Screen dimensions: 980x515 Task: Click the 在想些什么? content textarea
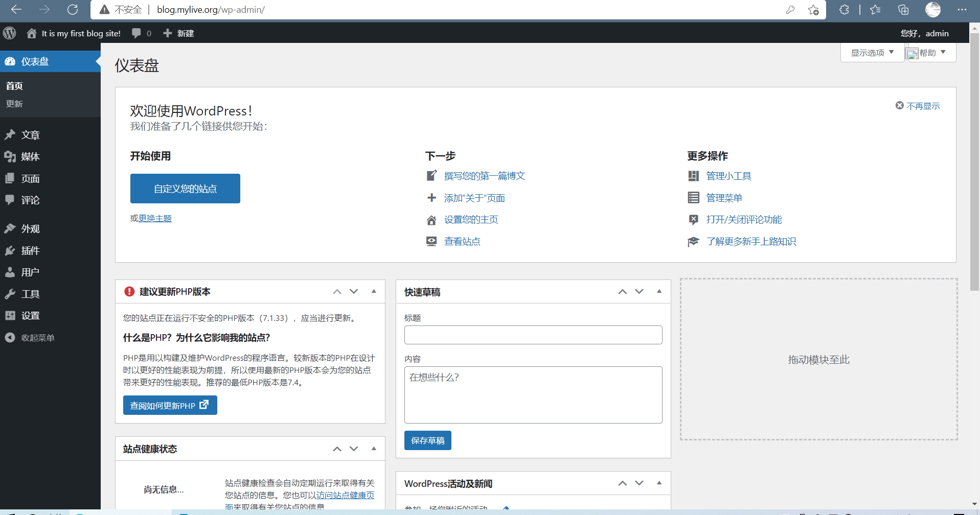click(x=533, y=395)
